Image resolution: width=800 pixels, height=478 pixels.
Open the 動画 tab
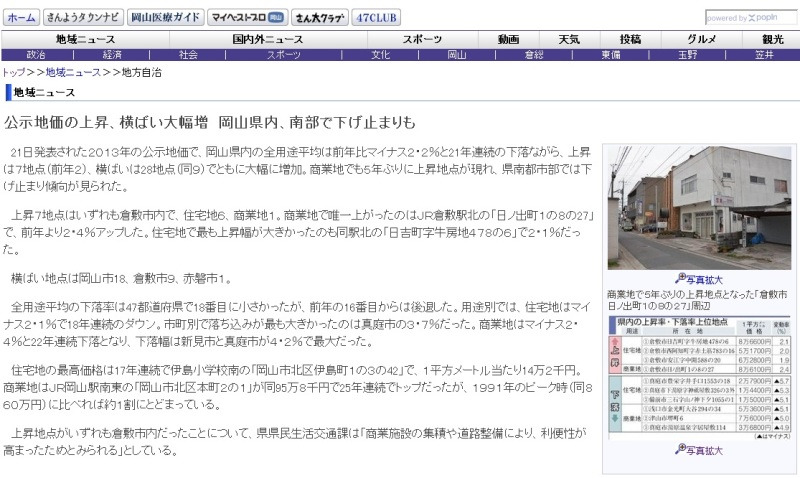point(508,39)
